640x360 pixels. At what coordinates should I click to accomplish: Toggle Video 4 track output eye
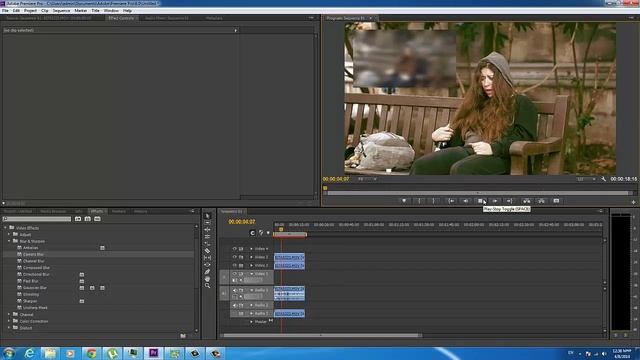point(235,249)
